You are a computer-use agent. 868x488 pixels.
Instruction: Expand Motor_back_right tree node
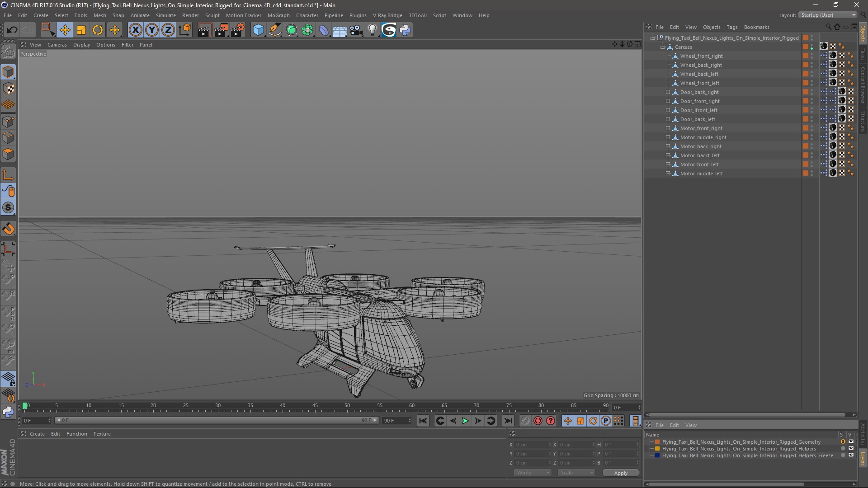click(668, 146)
